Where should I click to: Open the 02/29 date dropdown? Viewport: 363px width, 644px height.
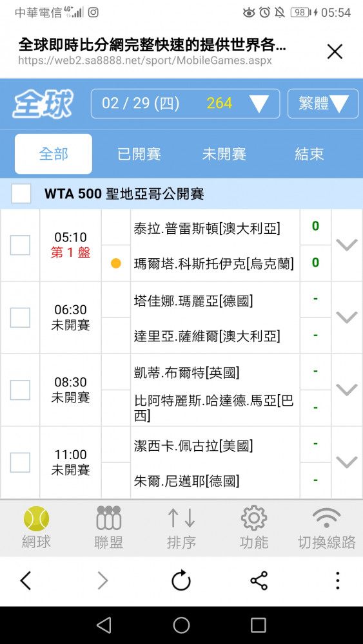tap(186, 104)
